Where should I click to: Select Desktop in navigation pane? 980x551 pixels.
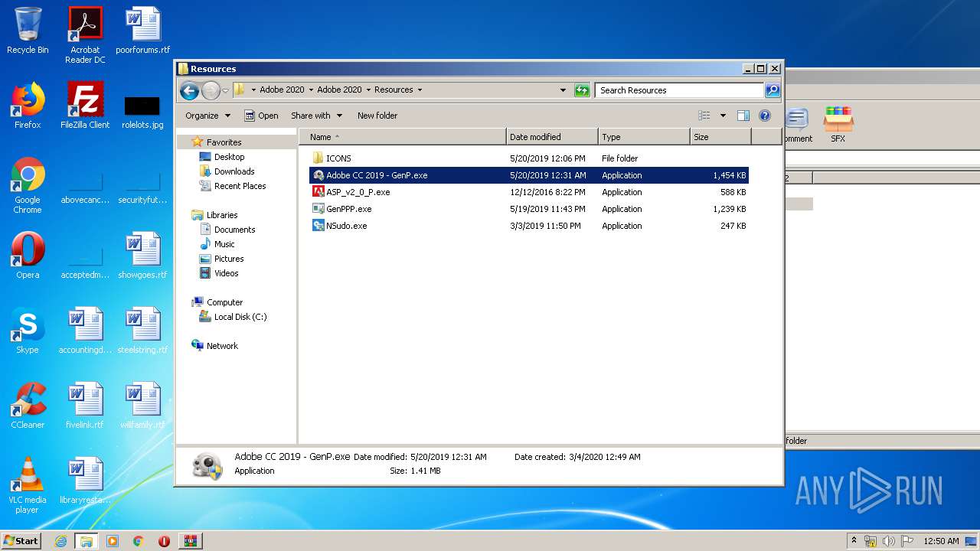click(229, 157)
